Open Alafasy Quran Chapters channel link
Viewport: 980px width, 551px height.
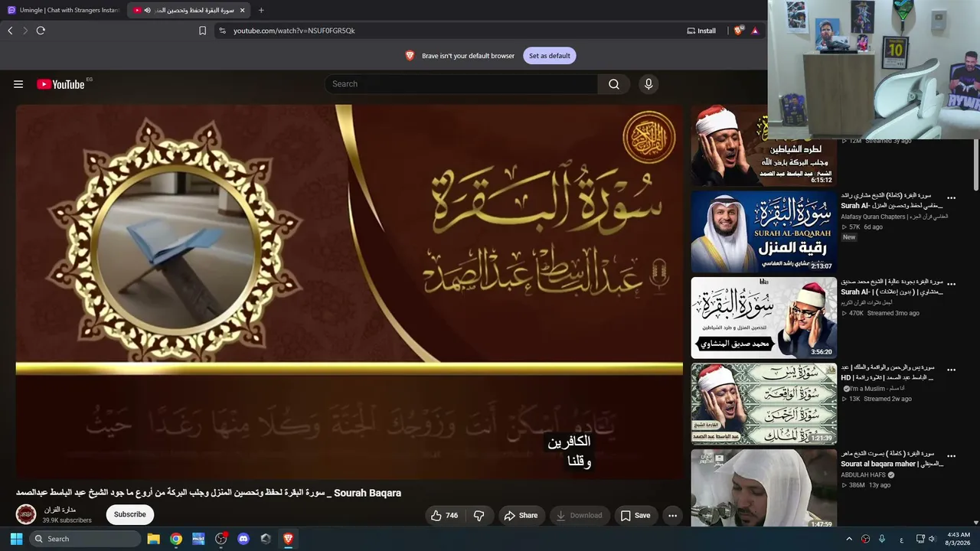[894, 217]
